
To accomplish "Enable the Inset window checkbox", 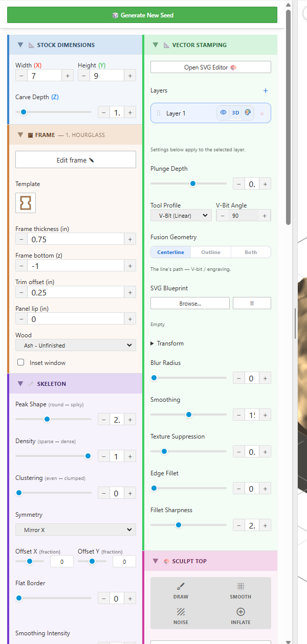I will pyautogui.click(x=21, y=362).
